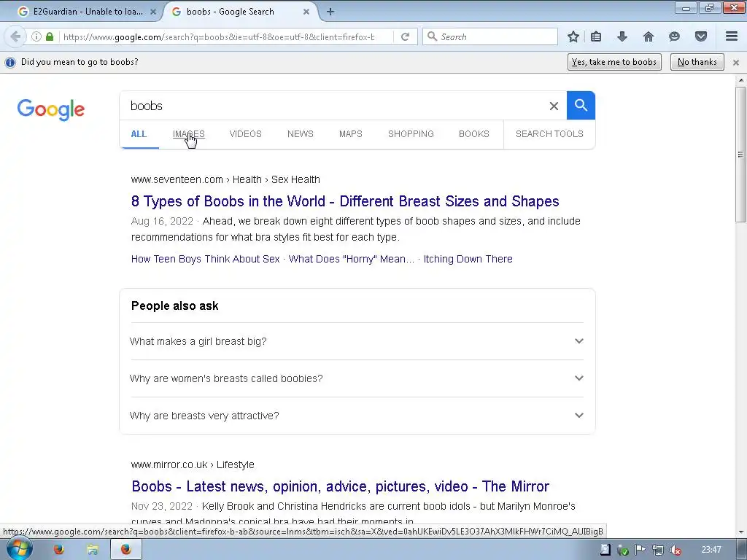Switch to BOOKS results tab

click(x=474, y=134)
